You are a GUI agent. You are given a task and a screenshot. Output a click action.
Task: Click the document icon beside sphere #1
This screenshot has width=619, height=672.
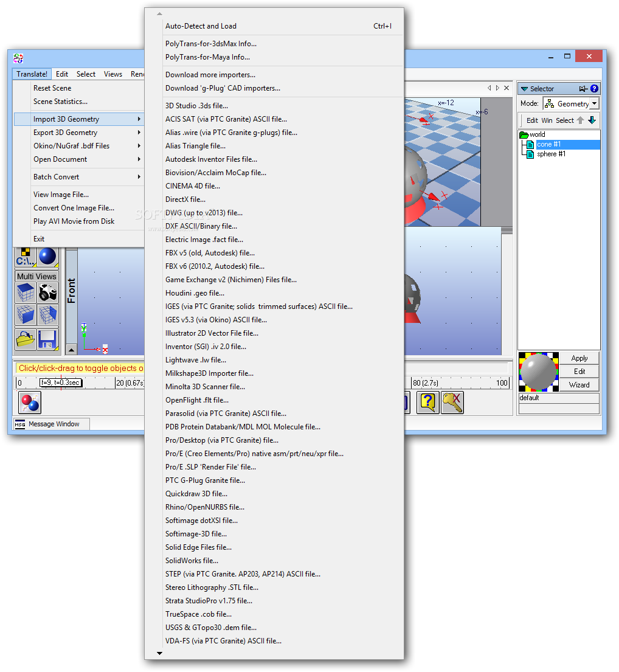[530, 154]
